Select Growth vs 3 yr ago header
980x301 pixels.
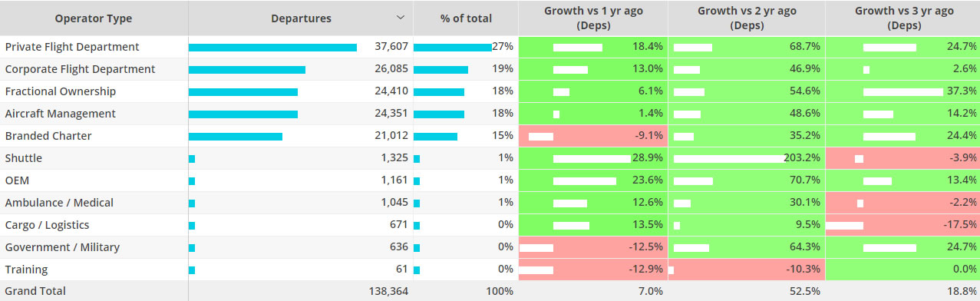tap(903, 18)
